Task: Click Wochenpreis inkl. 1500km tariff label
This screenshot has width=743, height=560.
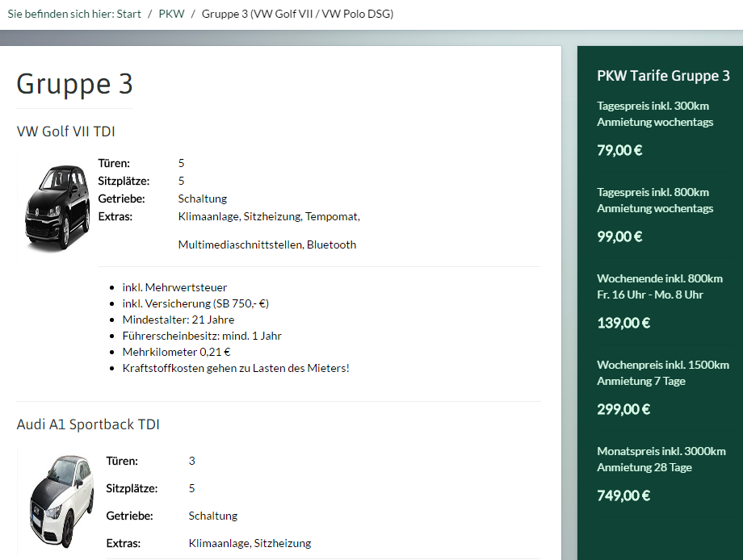Action: point(663,365)
